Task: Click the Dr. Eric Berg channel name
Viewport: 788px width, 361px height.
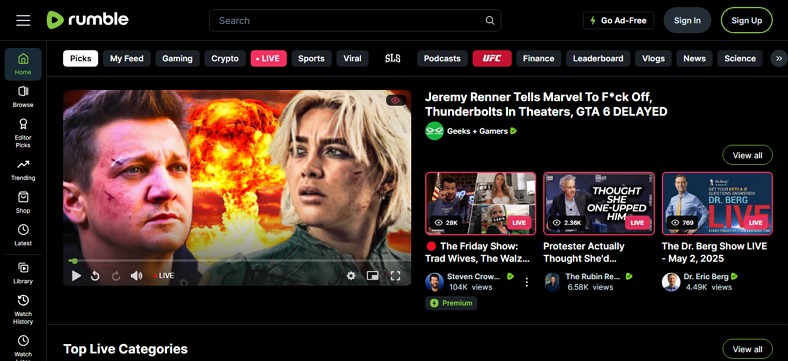Action: [706, 277]
